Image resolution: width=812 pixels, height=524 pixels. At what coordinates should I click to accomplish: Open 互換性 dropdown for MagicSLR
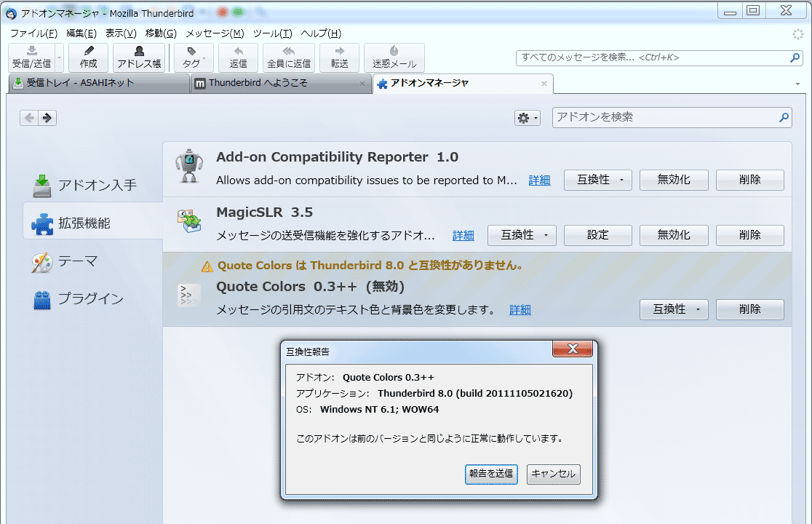tap(522, 235)
